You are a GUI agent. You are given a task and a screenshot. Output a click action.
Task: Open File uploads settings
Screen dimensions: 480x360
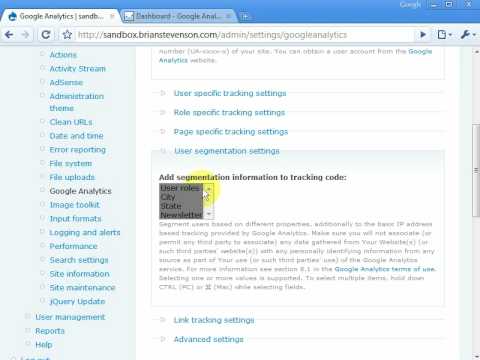72,177
